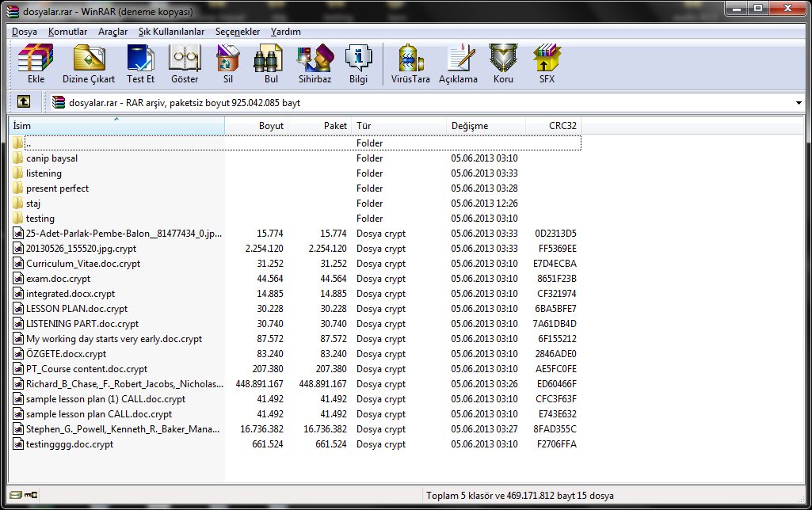The image size is (812, 510).
Task: Open the Koru protect archive tool
Action: pyautogui.click(x=503, y=63)
